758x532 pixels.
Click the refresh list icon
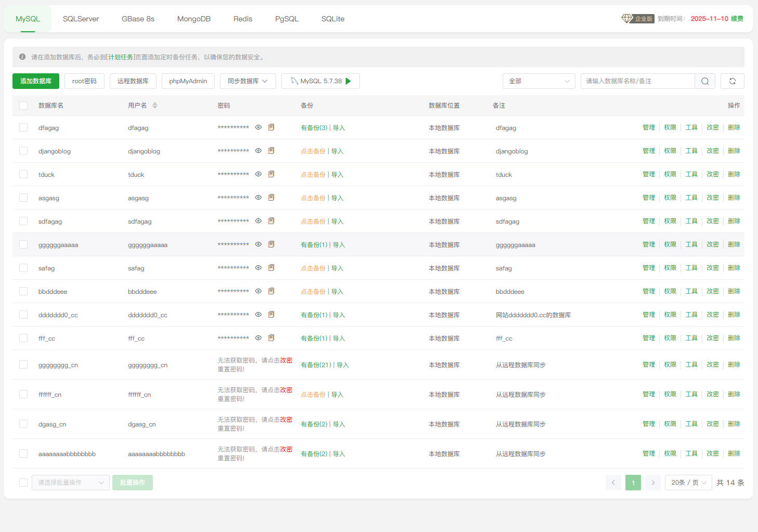pos(732,81)
